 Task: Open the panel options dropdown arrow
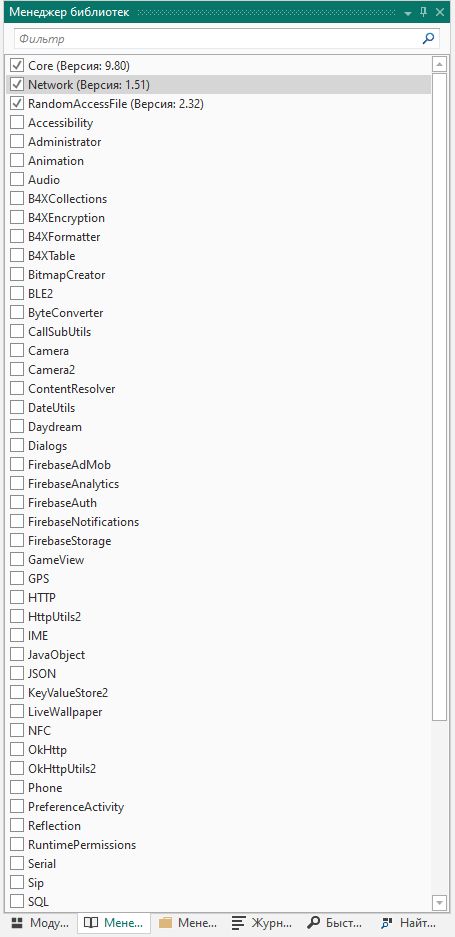coord(408,13)
